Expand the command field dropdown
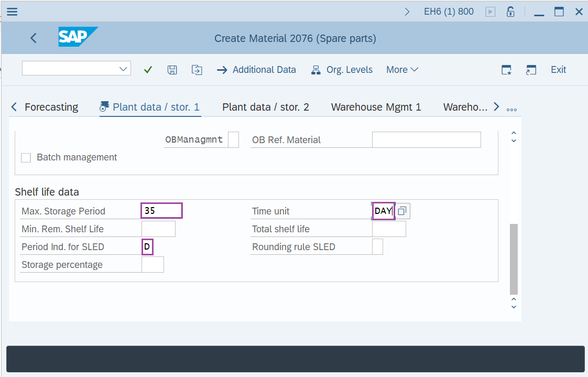Viewport: 588px width, 377px height. click(124, 69)
